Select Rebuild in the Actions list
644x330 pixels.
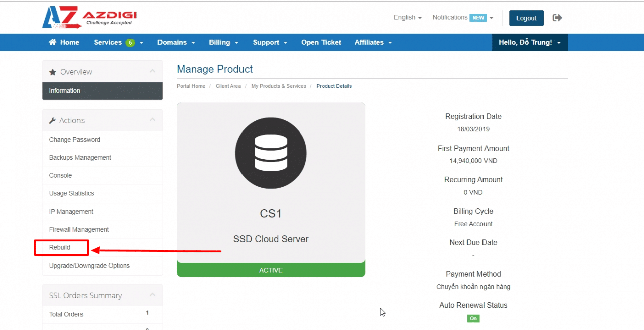pos(60,247)
